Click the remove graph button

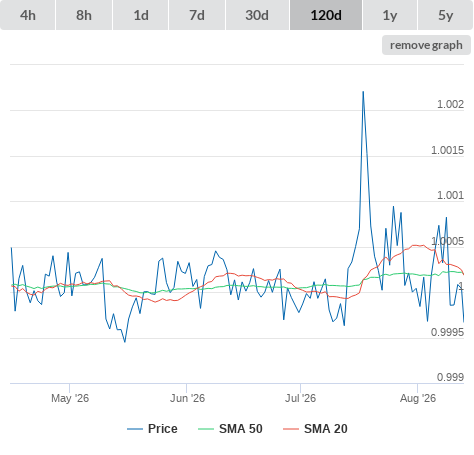[x=426, y=45]
